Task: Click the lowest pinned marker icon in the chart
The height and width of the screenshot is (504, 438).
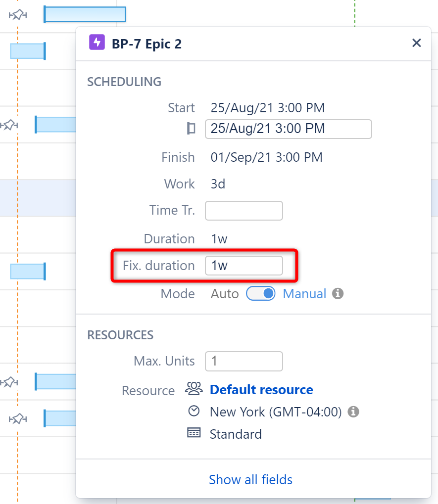Action: [18, 418]
